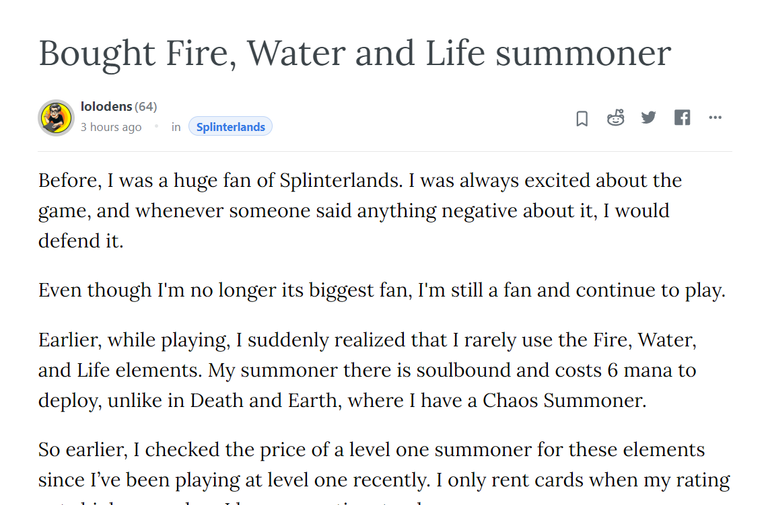Screen dimensions: 768x505
Task: Click the lolodens profile avatar
Action: click(x=56, y=118)
